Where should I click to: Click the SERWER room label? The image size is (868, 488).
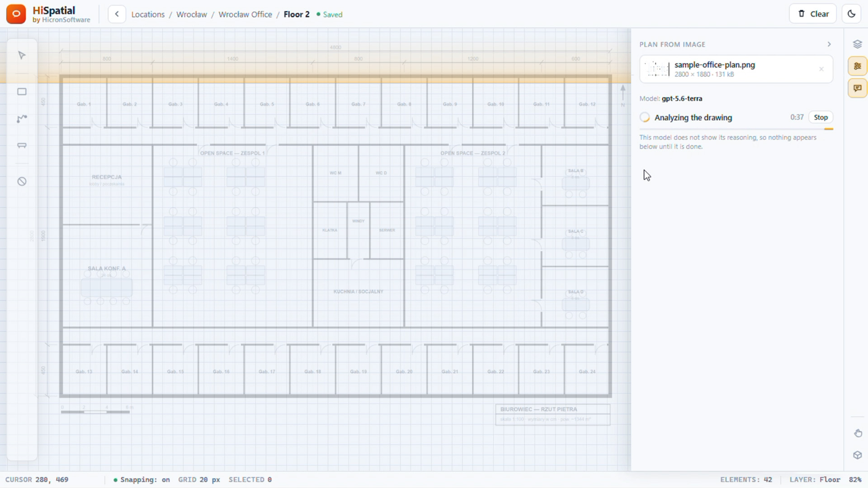387,230
